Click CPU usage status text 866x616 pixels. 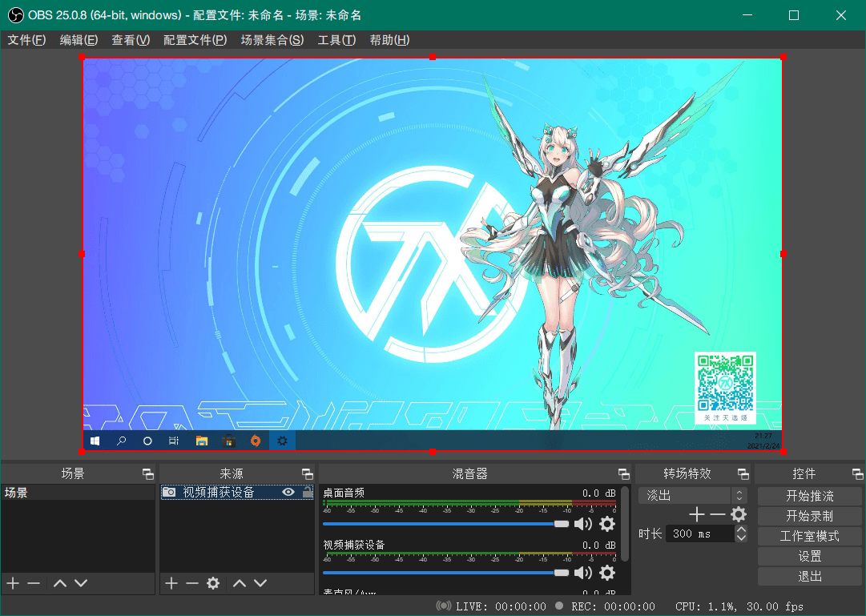pyautogui.click(x=706, y=606)
